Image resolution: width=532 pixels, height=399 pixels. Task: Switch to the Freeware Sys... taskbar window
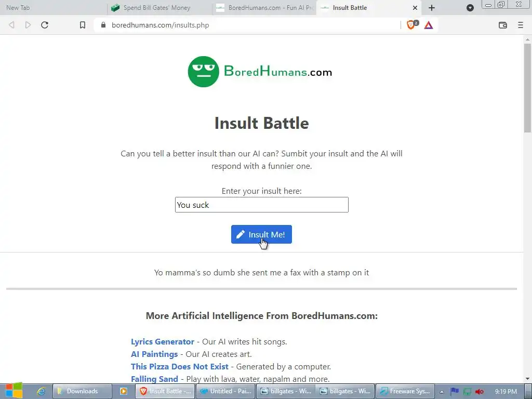405,391
